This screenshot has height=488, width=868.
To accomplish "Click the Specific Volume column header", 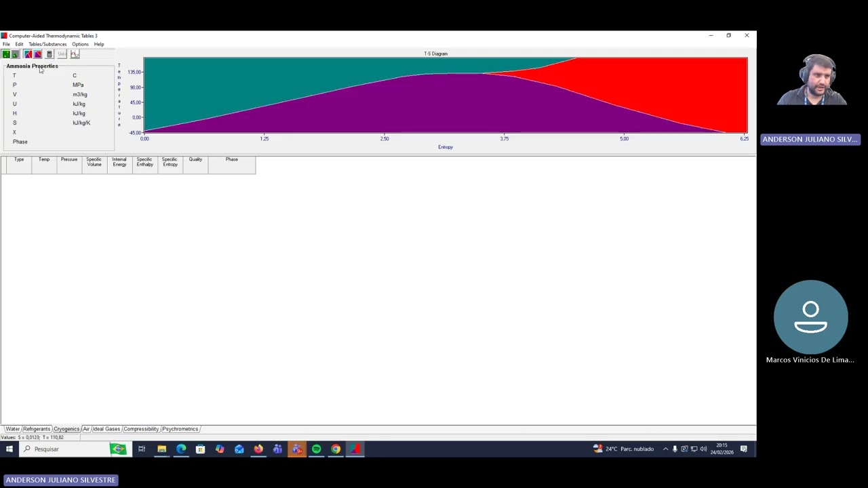I will click(x=94, y=165).
